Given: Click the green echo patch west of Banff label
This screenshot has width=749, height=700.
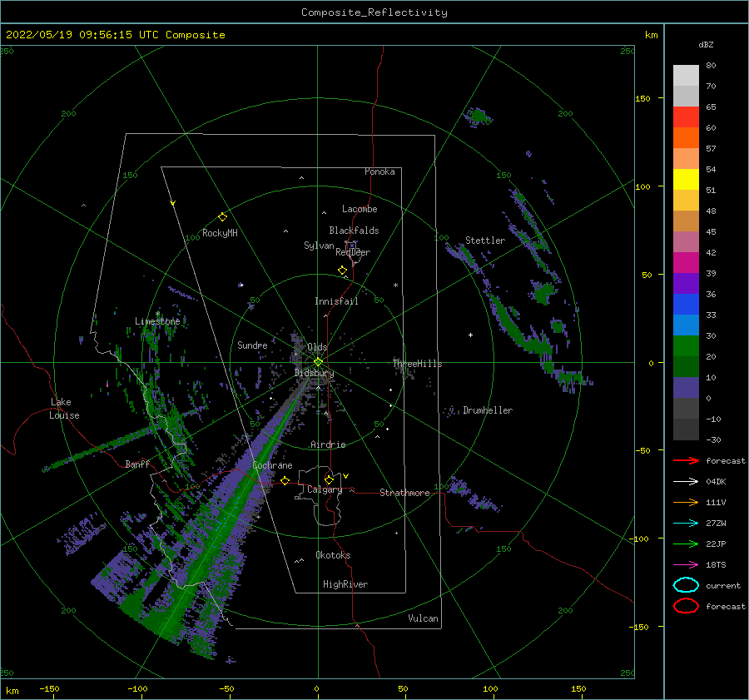Looking at the screenshot, I should pos(98,449).
